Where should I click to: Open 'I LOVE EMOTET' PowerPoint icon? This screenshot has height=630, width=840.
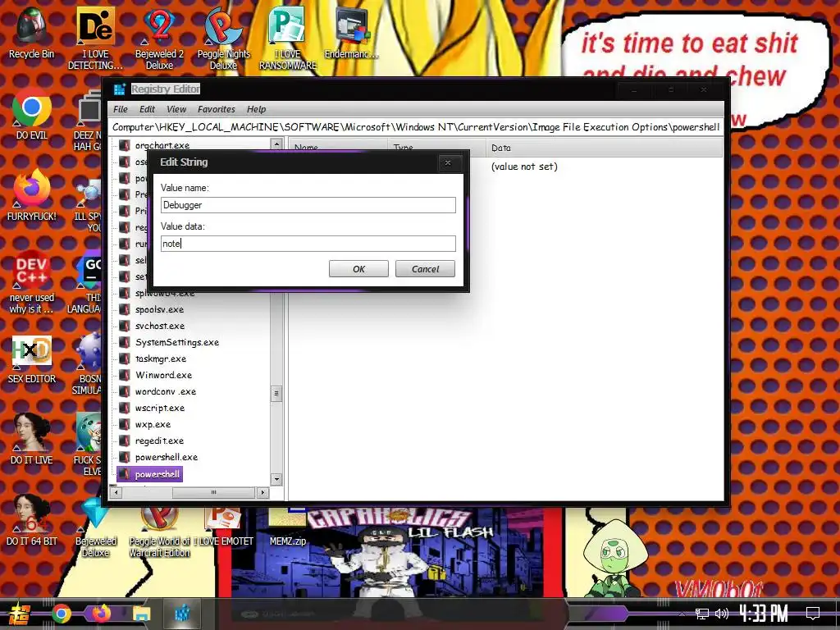[x=222, y=526]
